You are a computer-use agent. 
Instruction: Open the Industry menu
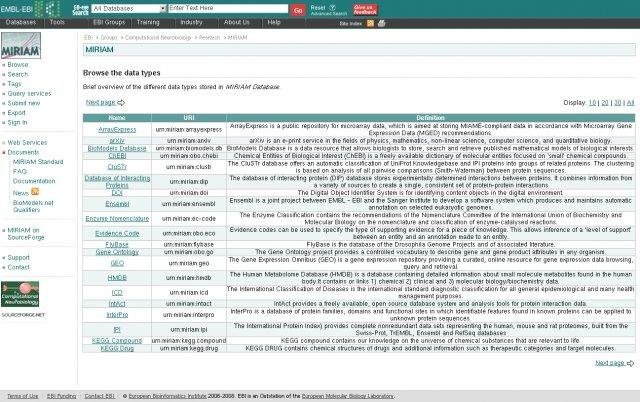coord(191,22)
